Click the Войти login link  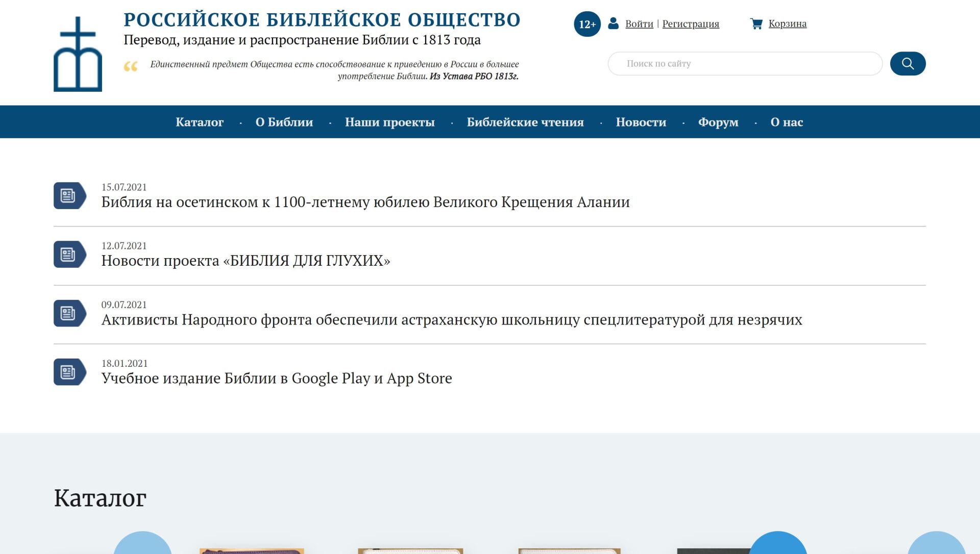(x=639, y=23)
